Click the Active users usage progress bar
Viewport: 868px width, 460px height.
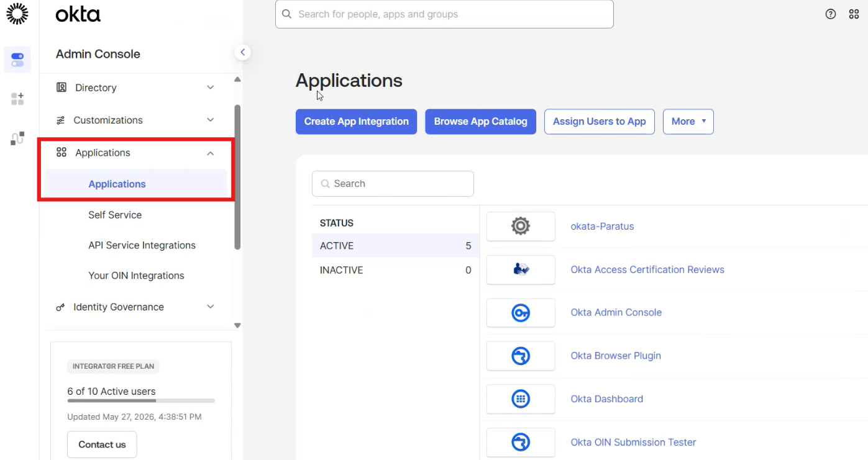pos(141,401)
